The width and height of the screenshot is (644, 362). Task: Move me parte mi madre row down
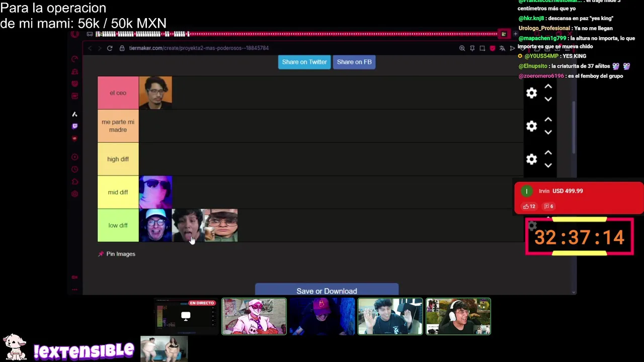coord(548,132)
